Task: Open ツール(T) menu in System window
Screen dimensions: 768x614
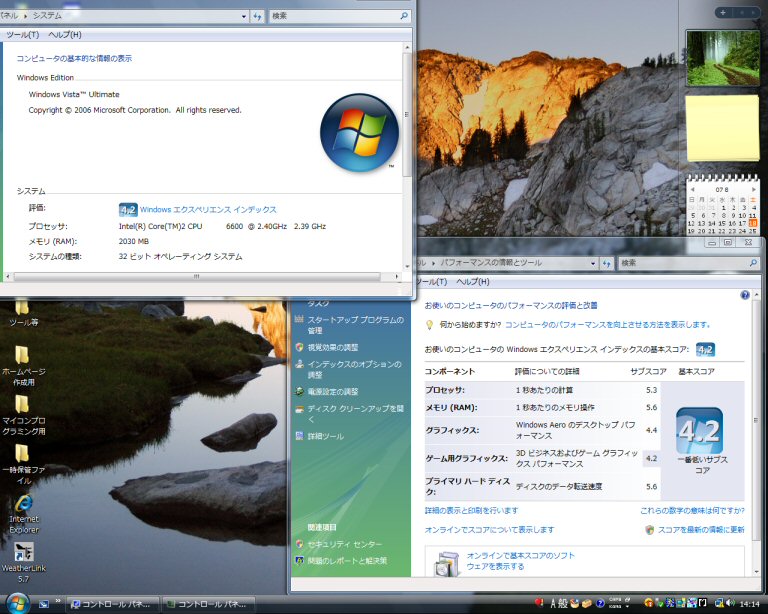Action: tap(23, 35)
